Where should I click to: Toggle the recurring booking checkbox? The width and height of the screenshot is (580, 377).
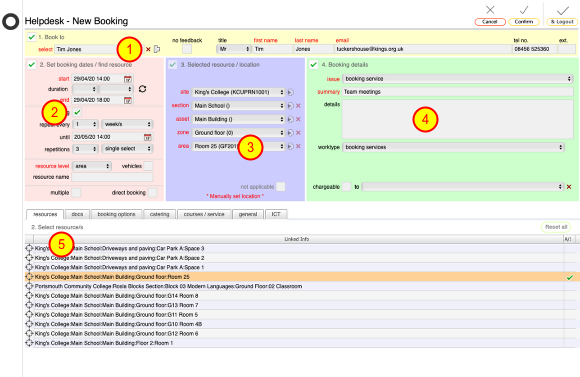77,112
